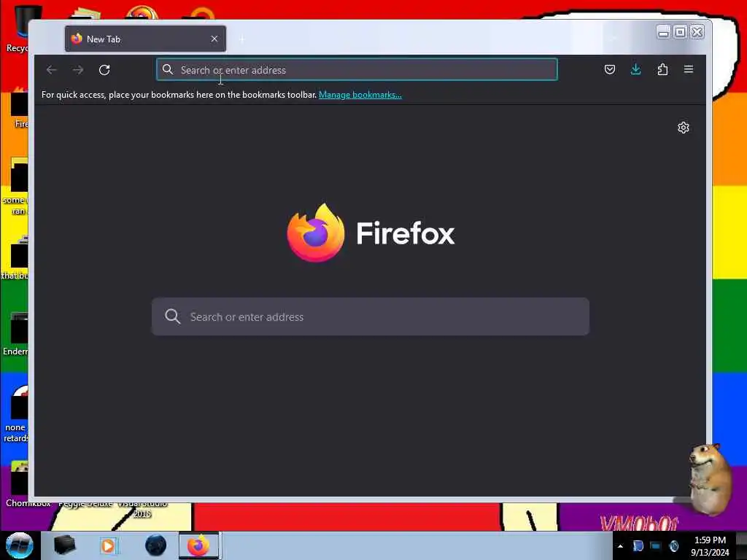Save to Pocket using the toolbar icon
747x560 pixels.
609,69
